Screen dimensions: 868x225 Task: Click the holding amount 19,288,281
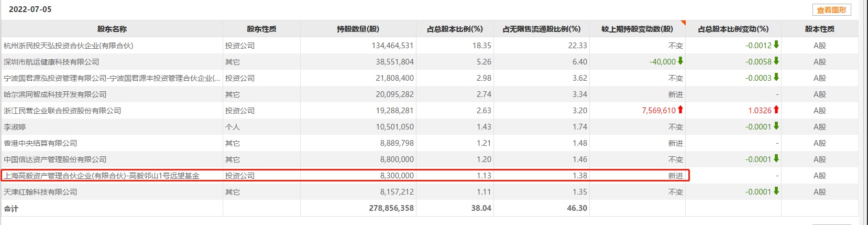pyautogui.click(x=395, y=111)
